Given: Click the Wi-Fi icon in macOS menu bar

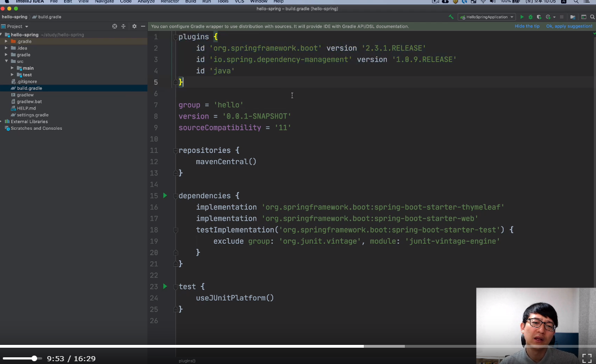Looking at the screenshot, I should click(x=483, y=2).
